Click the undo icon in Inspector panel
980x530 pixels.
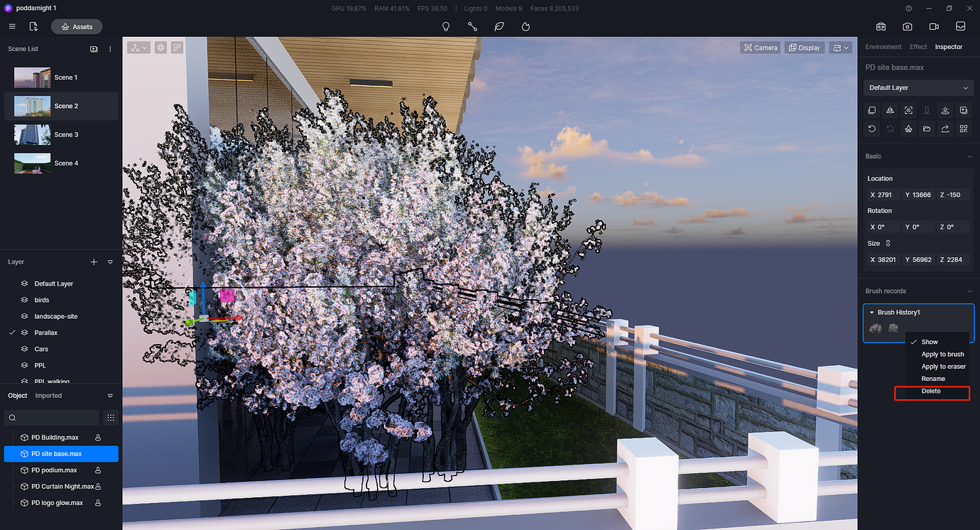coord(872,129)
